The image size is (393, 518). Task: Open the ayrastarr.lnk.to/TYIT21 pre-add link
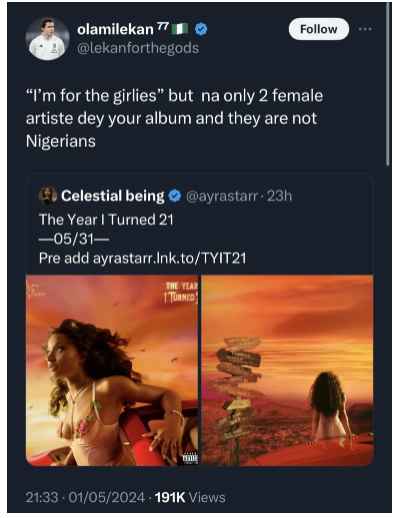click(169, 258)
